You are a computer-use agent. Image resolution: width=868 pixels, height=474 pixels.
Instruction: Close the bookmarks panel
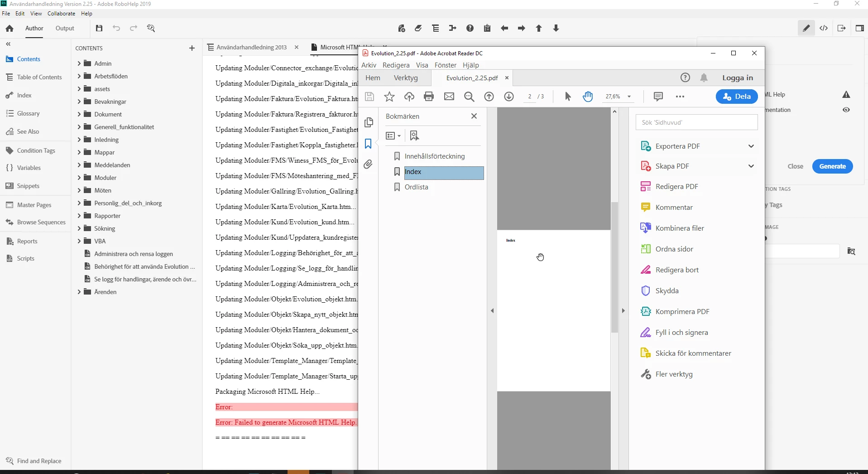pos(474,116)
